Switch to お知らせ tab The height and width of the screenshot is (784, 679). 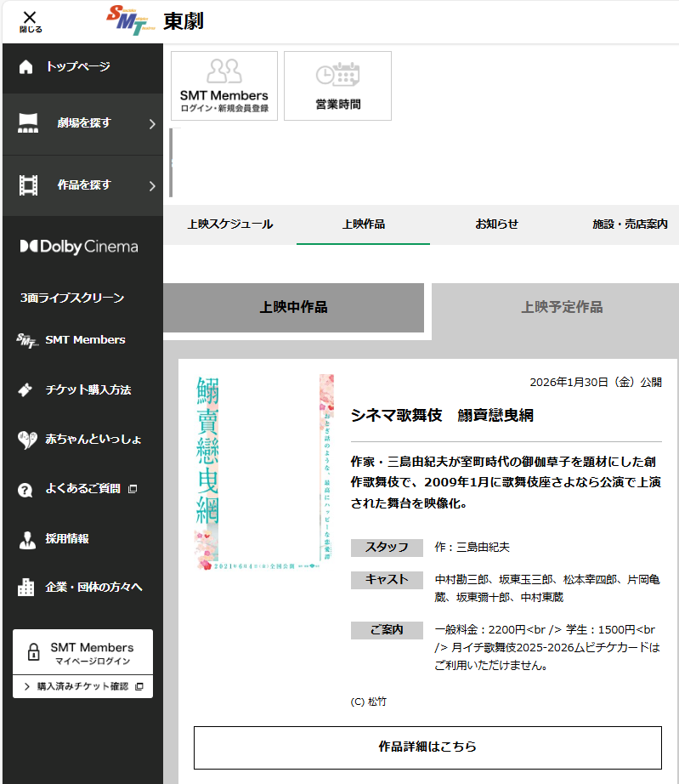[496, 224]
